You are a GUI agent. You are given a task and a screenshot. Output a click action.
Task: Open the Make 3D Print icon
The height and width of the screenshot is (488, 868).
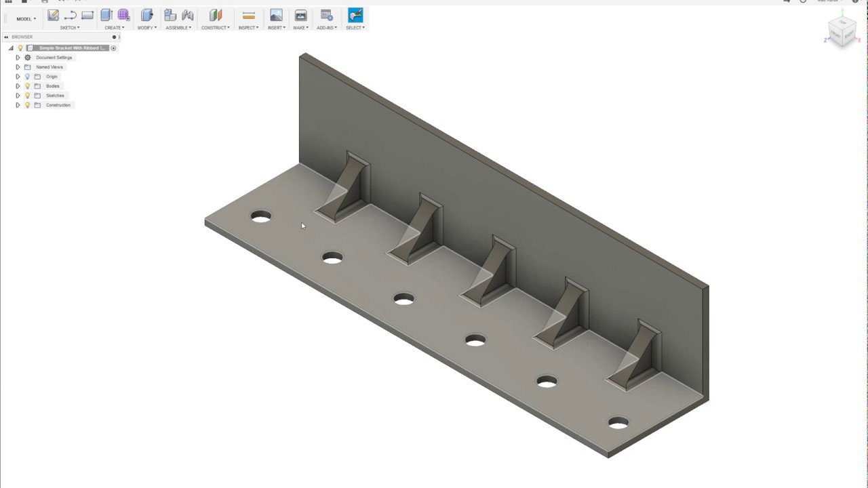coord(300,15)
